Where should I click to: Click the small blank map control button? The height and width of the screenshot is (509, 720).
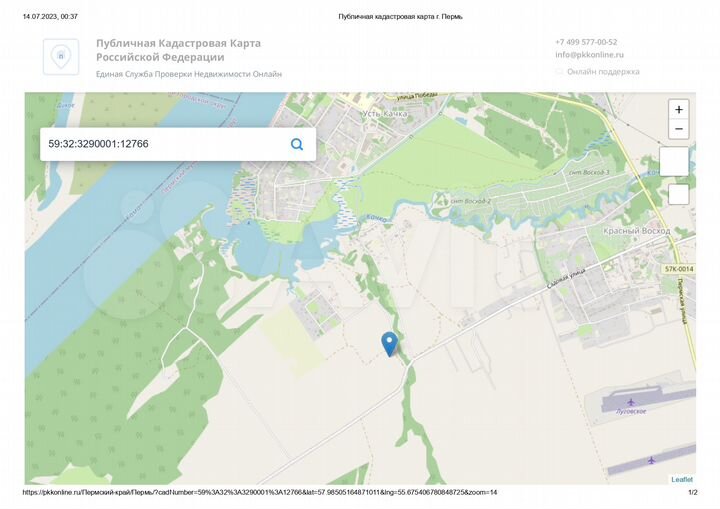point(678,195)
